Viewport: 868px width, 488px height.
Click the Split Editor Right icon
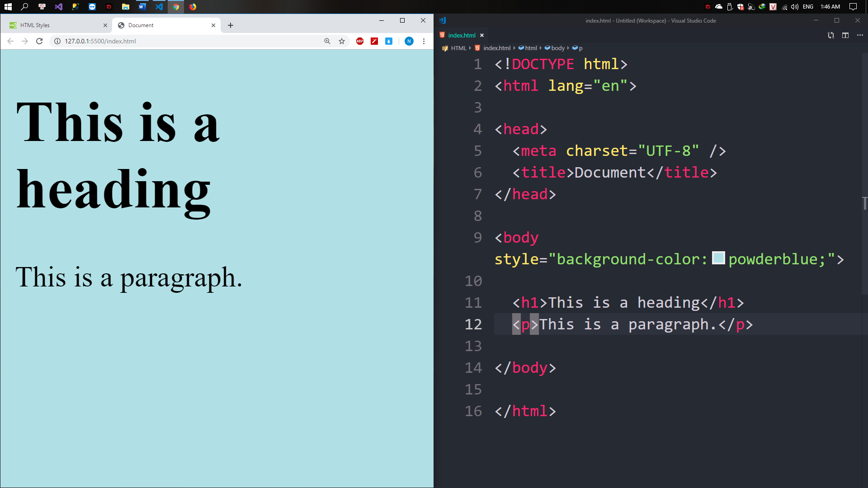tap(845, 35)
